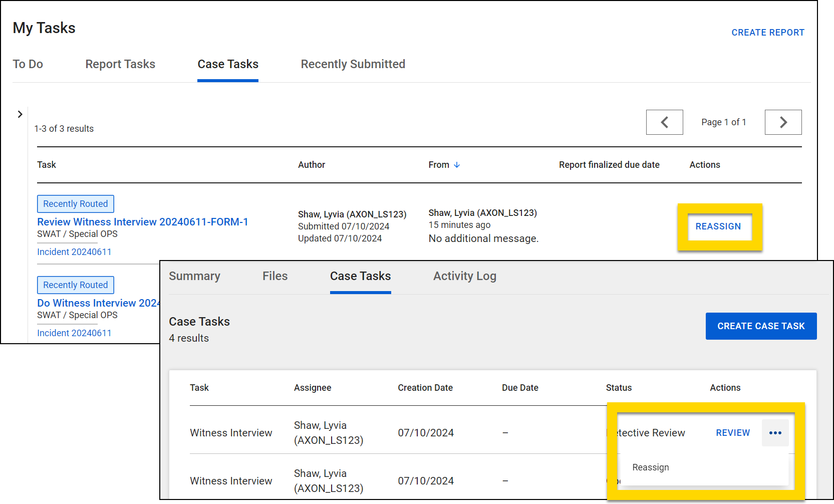Click the Recently Routed badge
This screenshot has height=504, width=834.
coord(75,203)
